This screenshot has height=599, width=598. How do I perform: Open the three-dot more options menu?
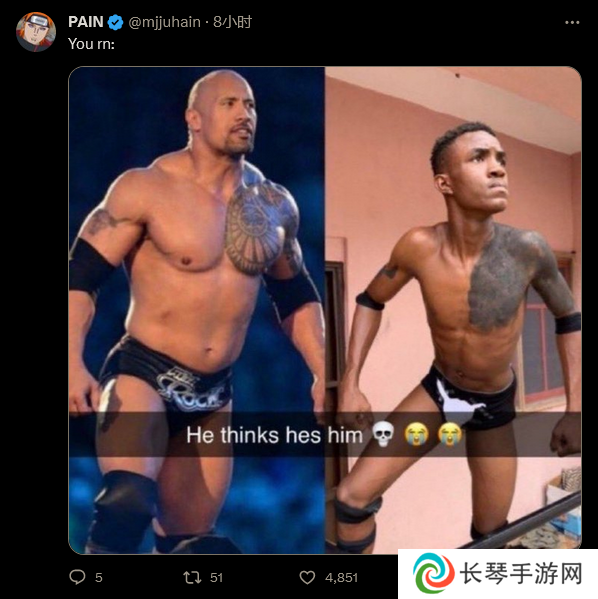pyautogui.click(x=572, y=23)
